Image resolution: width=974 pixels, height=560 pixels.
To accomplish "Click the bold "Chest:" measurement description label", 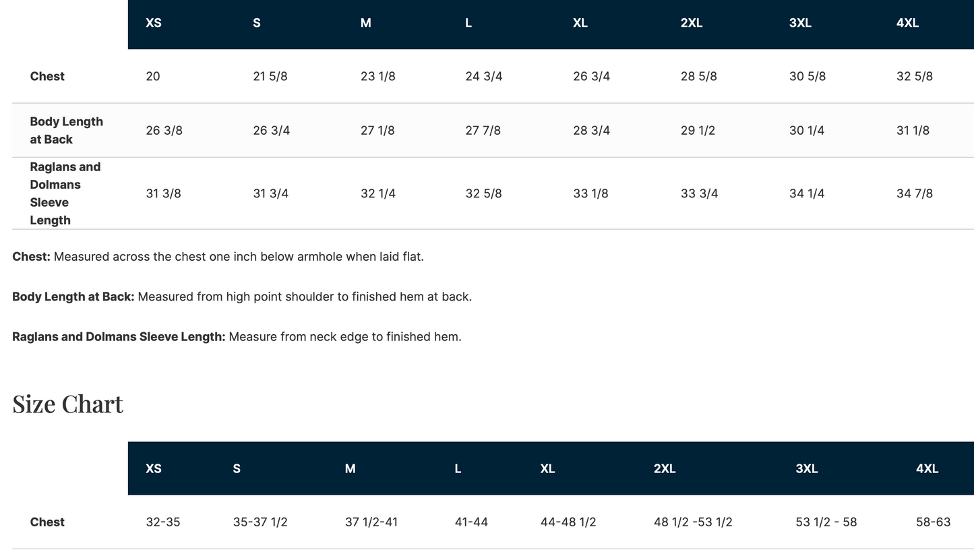I will coord(31,257).
